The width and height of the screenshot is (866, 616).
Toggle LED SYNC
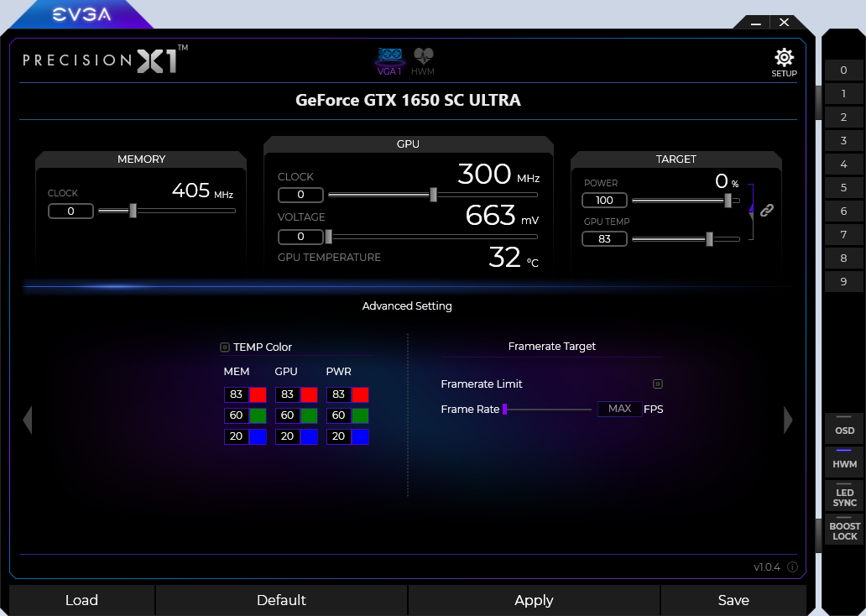click(844, 495)
